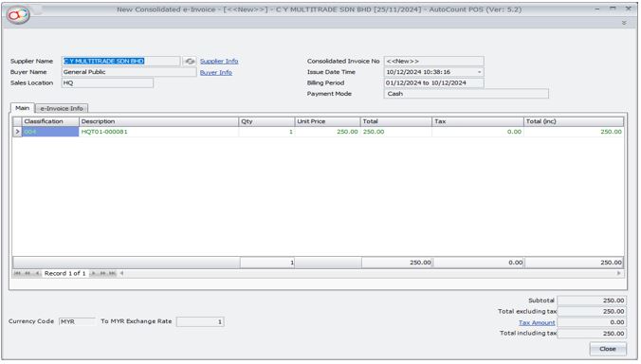Screen dimensions: 641x364
Task: Click the Supplier Name input field
Action: pos(121,62)
